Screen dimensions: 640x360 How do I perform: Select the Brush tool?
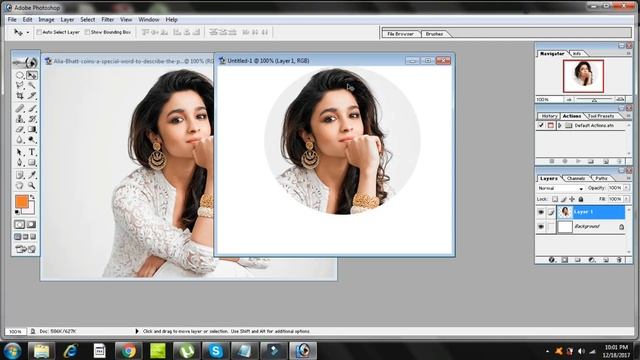click(32, 109)
